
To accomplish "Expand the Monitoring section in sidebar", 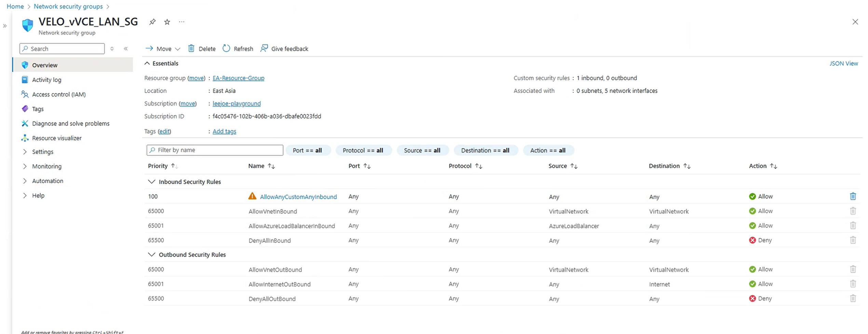I will (x=46, y=166).
